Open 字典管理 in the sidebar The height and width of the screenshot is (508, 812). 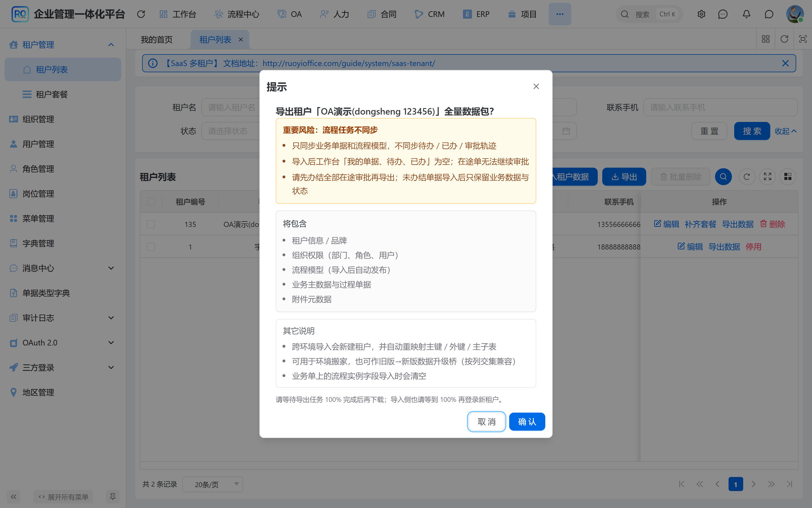pos(63,244)
